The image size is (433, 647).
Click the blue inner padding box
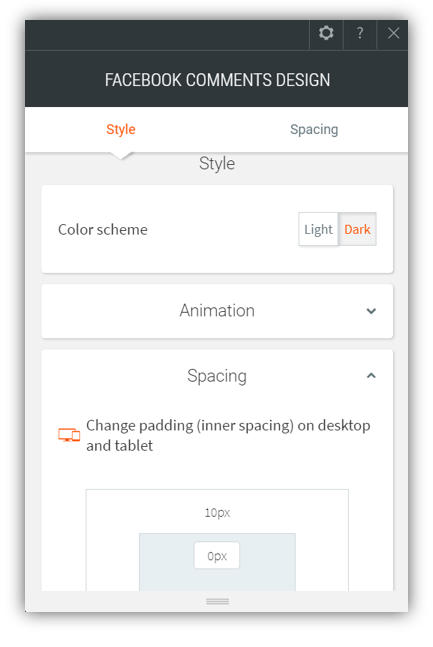pos(217,562)
